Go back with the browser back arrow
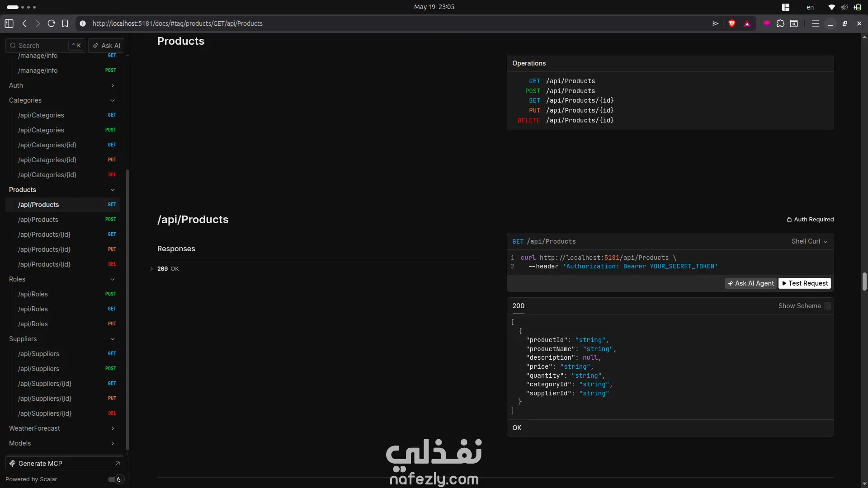The height and width of the screenshot is (488, 868). (x=24, y=23)
